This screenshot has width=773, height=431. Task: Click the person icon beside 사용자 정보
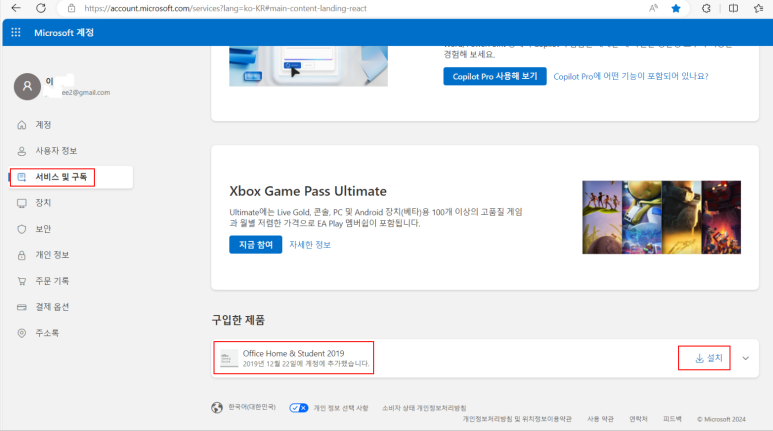(x=22, y=151)
